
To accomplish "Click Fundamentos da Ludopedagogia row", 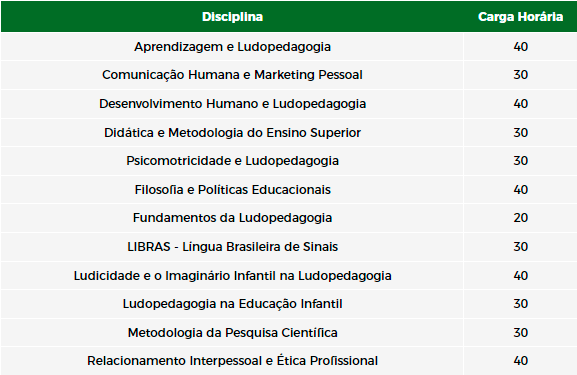I will (x=288, y=218).
